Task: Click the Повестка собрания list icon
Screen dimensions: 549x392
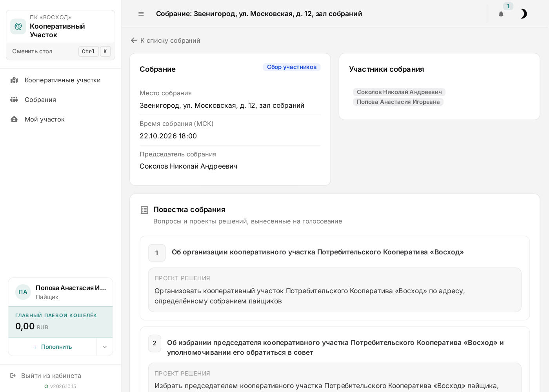Action: coord(144,210)
